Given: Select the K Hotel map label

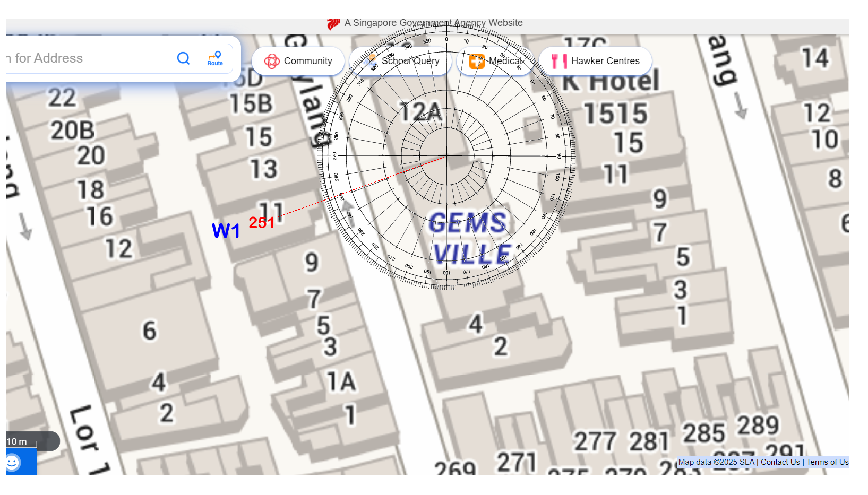Looking at the screenshot, I should click(611, 81).
